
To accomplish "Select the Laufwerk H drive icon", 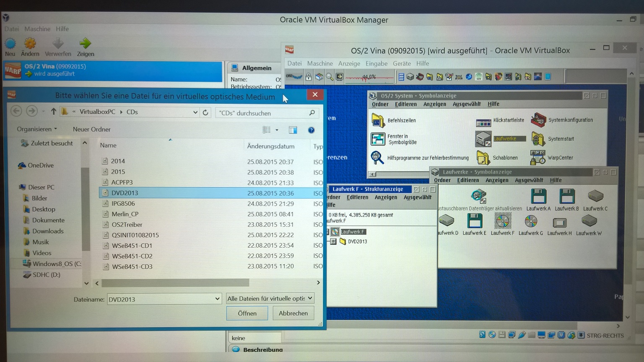I will pos(559,222).
